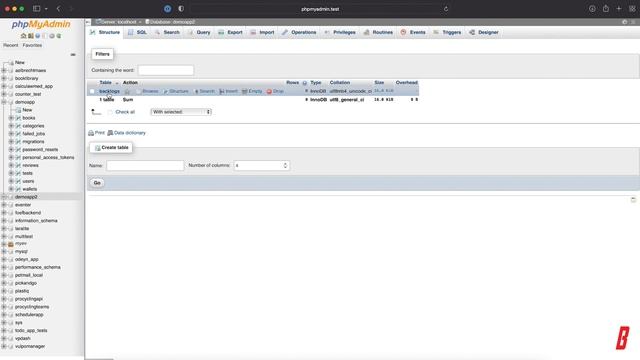The image size is (640, 360).
Task: Click the Rows help icon in header
Action: 304,83
